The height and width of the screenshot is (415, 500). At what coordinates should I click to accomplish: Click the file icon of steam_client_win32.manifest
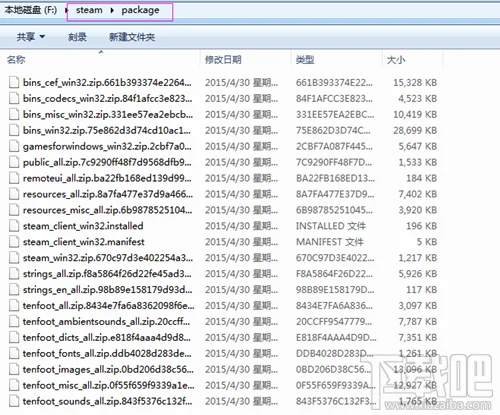(x=14, y=242)
